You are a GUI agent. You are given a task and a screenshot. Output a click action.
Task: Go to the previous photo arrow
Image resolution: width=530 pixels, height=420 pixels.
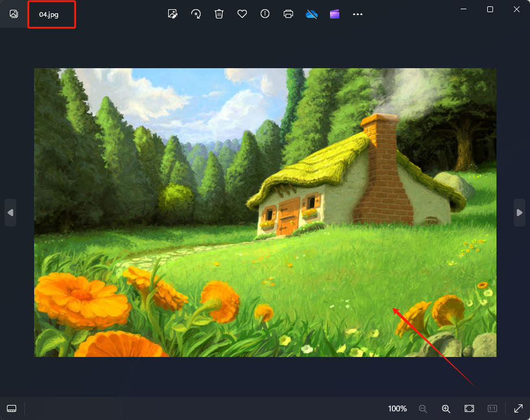pyautogui.click(x=10, y=213)
